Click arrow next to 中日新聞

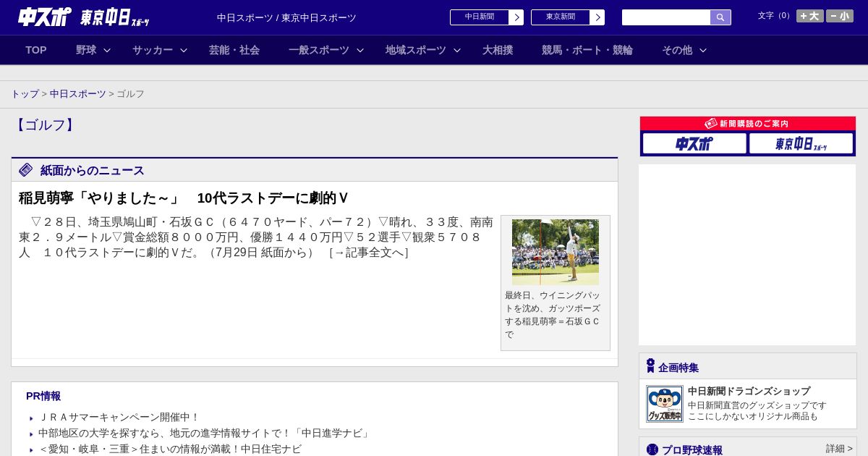516,17
